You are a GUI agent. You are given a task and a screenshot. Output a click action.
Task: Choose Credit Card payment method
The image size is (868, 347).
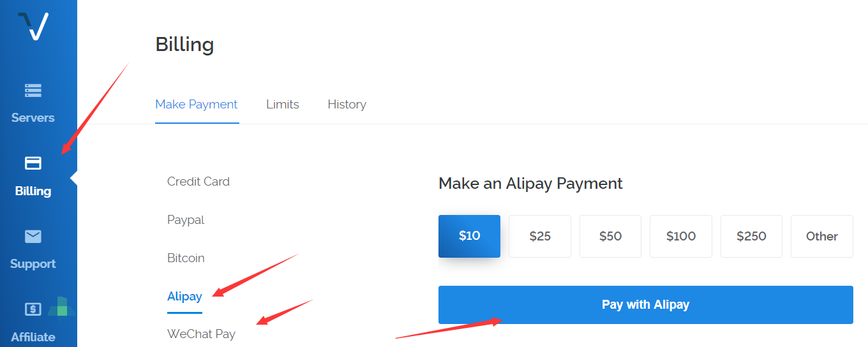click(x=198, y=182)
